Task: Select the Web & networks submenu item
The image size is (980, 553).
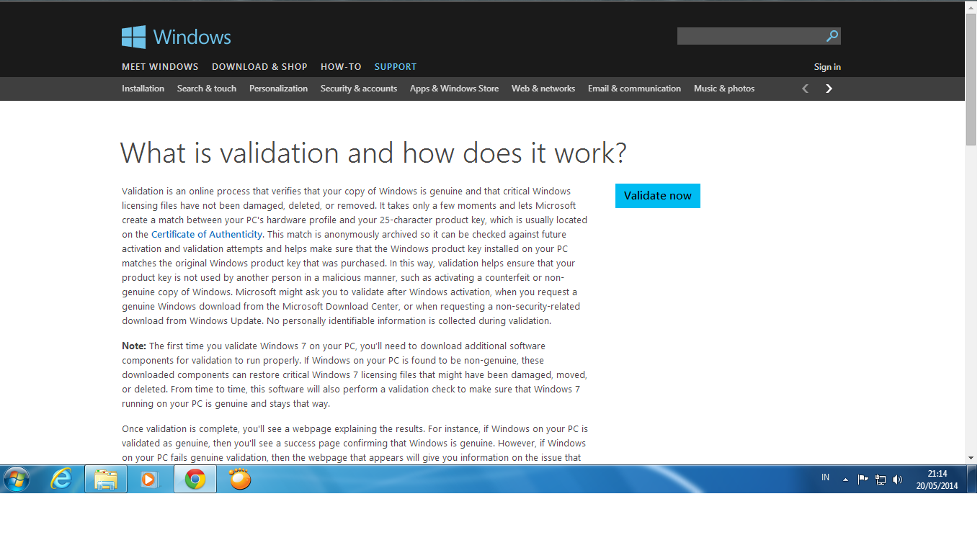Action: pyautogui.click(x=543, y=89)
